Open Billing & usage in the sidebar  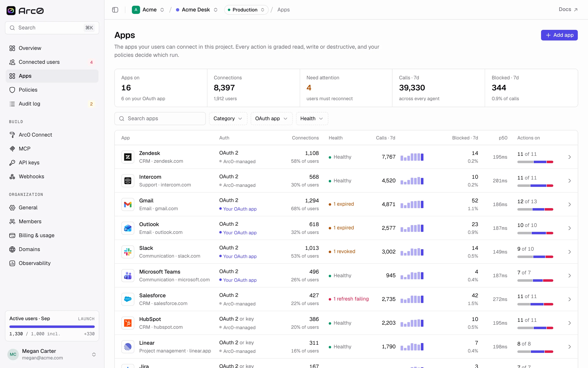[x=52, y=235]
